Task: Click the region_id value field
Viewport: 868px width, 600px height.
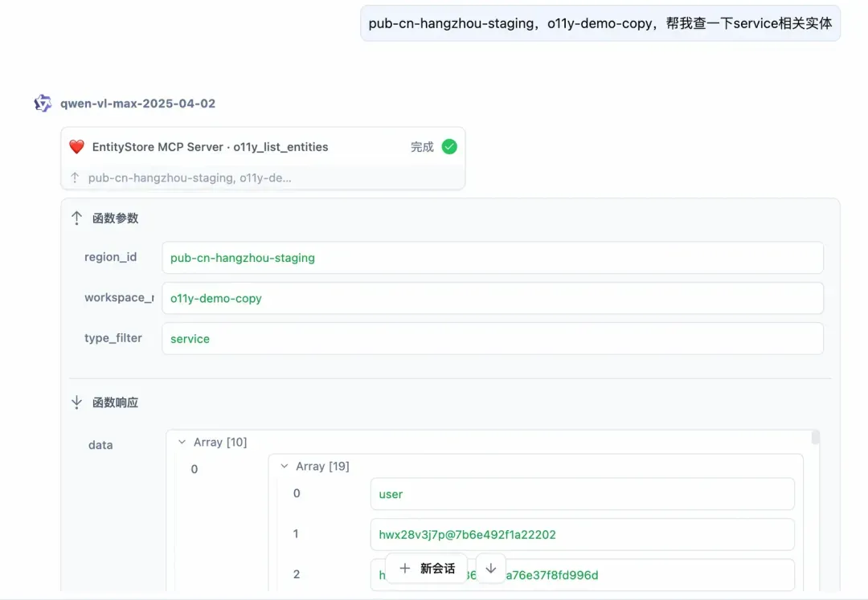Action: [493, 258]
